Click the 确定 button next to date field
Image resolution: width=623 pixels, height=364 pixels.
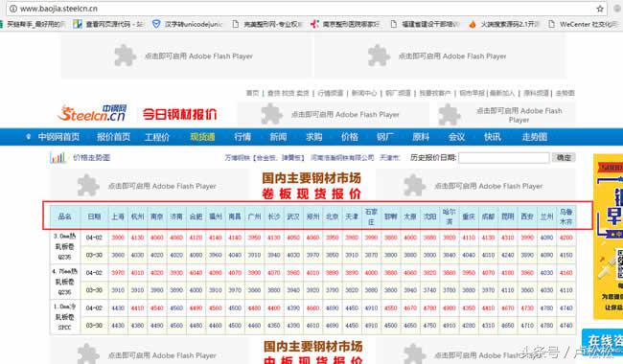click(564, 158)
